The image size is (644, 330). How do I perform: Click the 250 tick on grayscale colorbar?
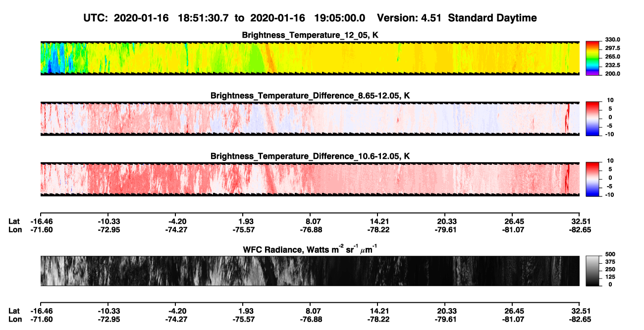click(x=610, y=269)
